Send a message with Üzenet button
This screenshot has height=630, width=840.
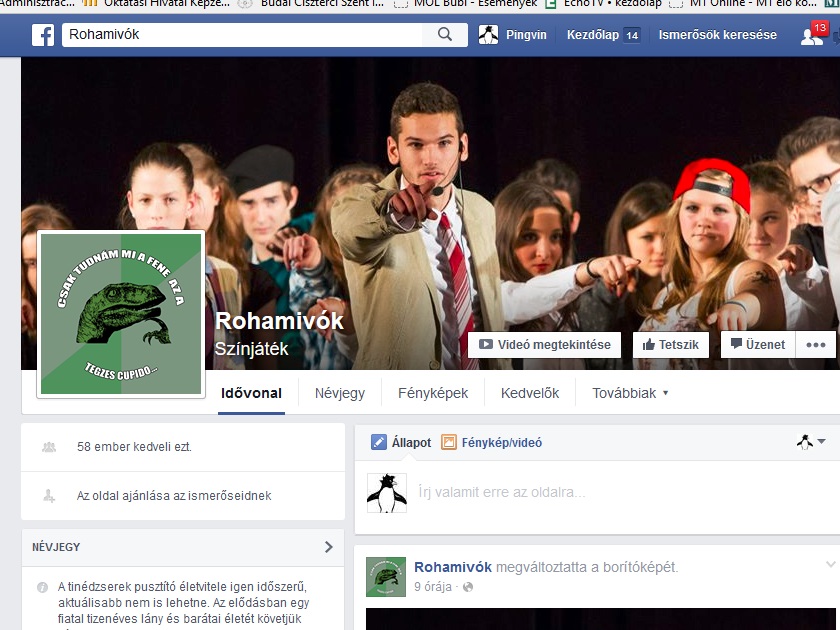(758, 344)
